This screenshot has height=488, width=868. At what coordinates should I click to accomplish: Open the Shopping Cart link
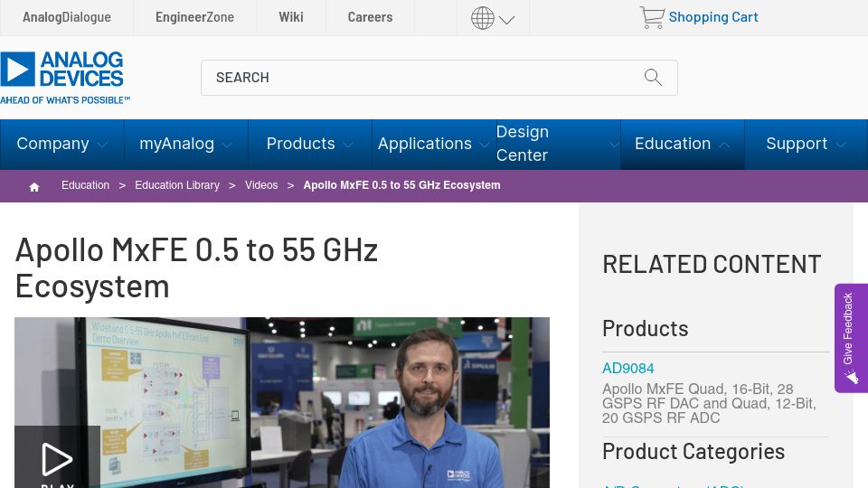[x=713, y=18]
